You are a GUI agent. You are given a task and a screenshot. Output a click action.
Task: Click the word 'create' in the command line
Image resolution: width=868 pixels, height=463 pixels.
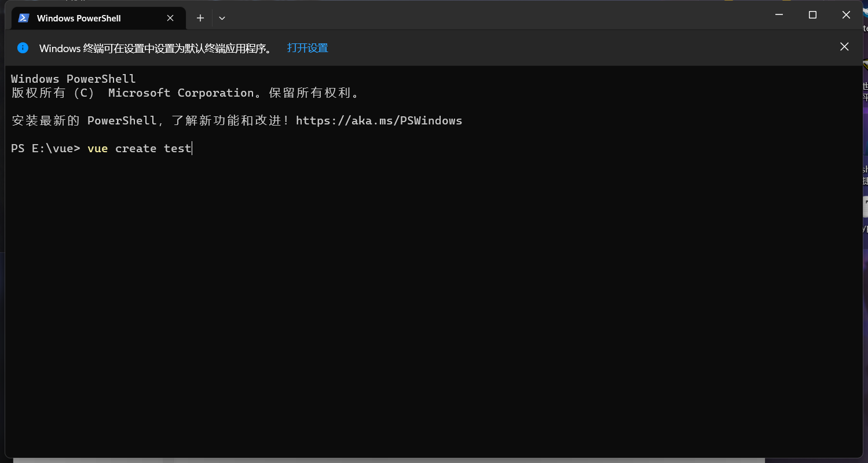pos(135,149)
